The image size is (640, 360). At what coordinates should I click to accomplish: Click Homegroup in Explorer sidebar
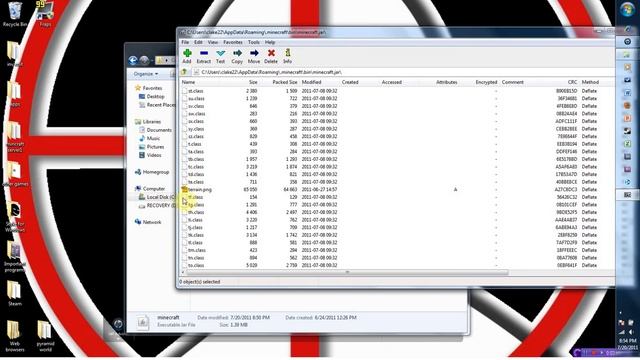[x=156, y=172]
